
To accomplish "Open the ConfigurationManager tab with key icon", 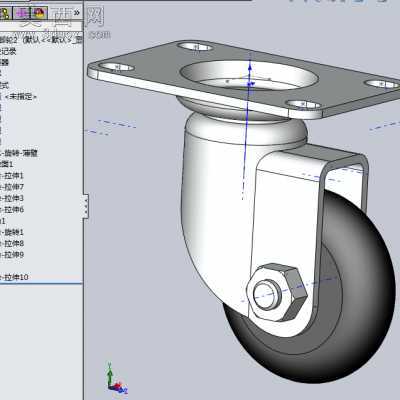I will [x=5, y=13].
